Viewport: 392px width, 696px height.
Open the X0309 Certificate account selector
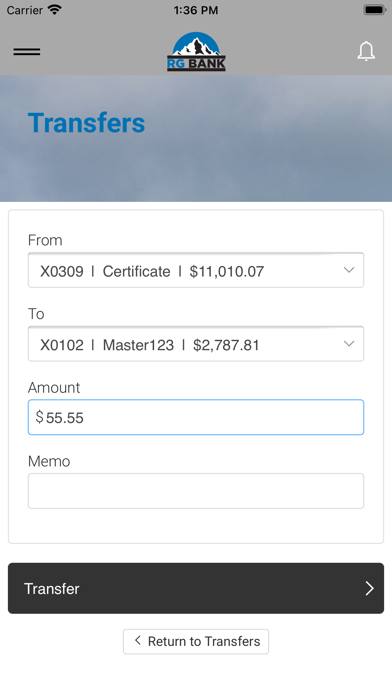(x=196, y=270)
